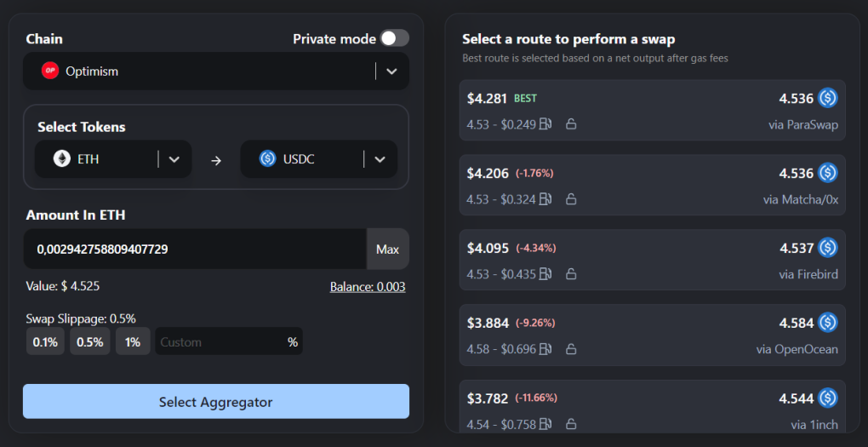The image size is (868, 447).
Task: Click the (-9.26%) difference label
Action: (x=535, y=323)
